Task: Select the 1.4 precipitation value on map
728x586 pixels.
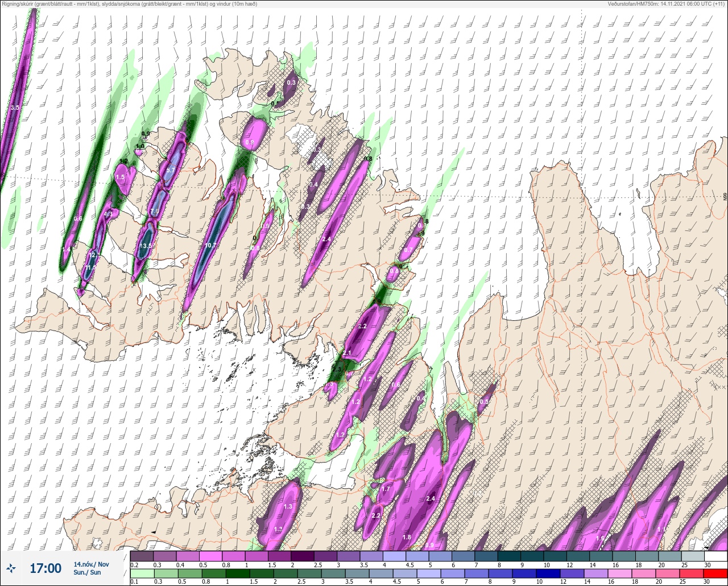Action: tap(67, 250)
